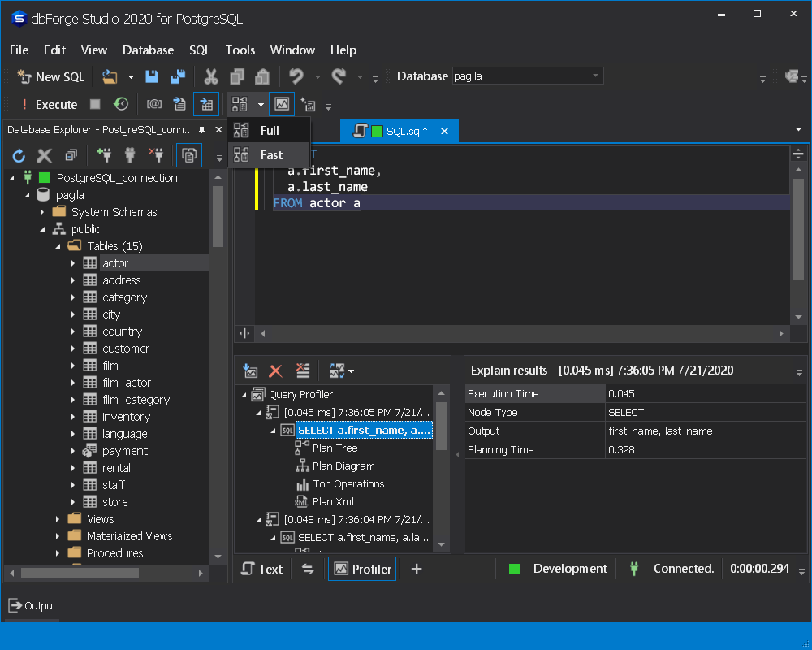Expand the Materialized Views folder
The height and width of the screenshot is (650, 812).
[58, 536]
